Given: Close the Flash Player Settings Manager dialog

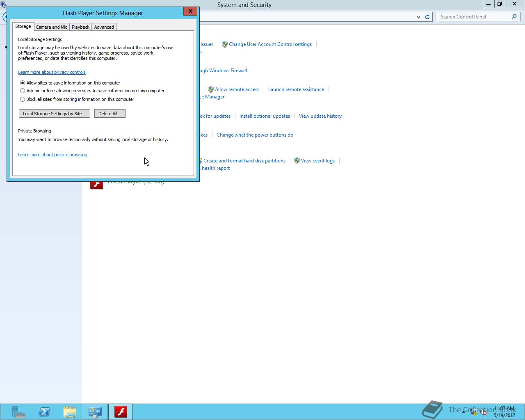Looking at the screenshot, I should [x=190, y=11].
